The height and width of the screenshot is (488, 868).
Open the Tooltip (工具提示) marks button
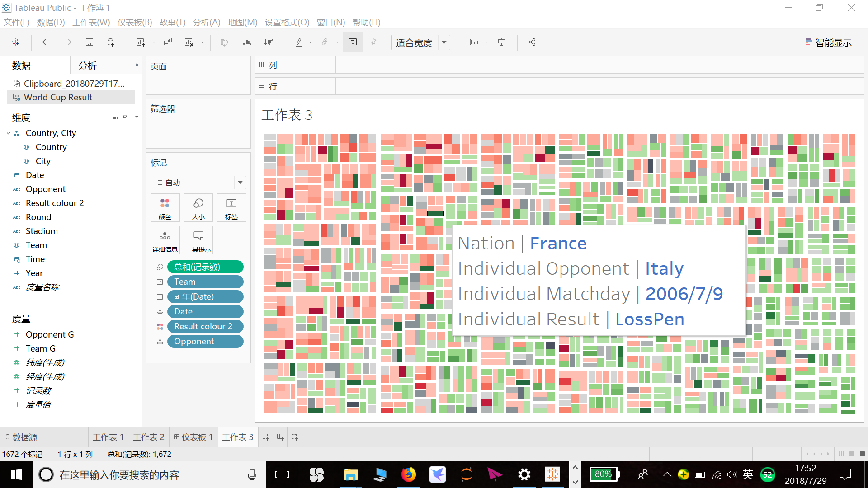coord(198,240)
